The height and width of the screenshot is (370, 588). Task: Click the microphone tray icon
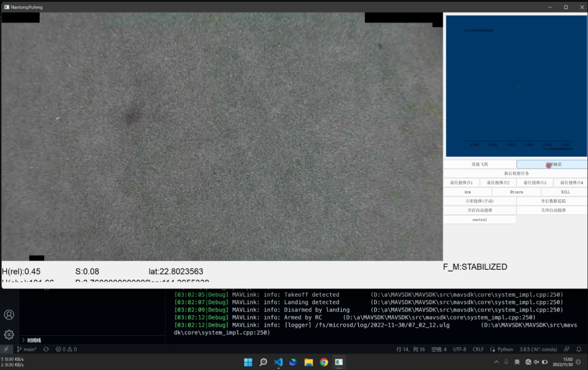point(506,362)
